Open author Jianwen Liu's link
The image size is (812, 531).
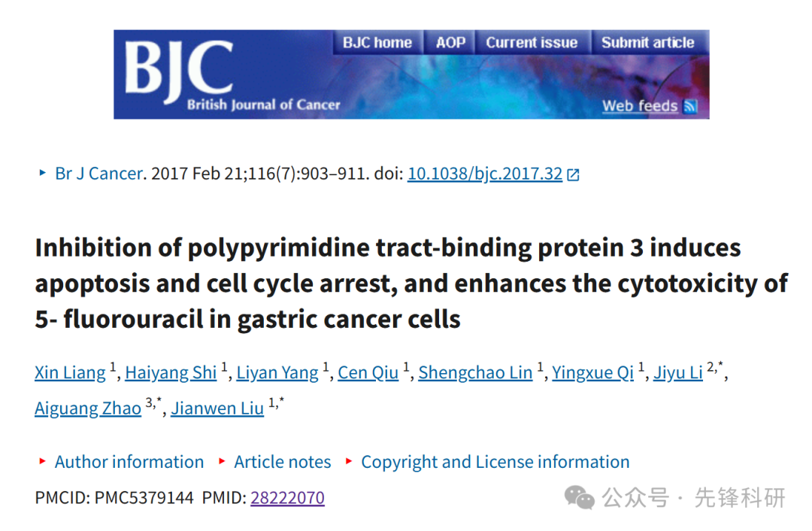(217, 408)
